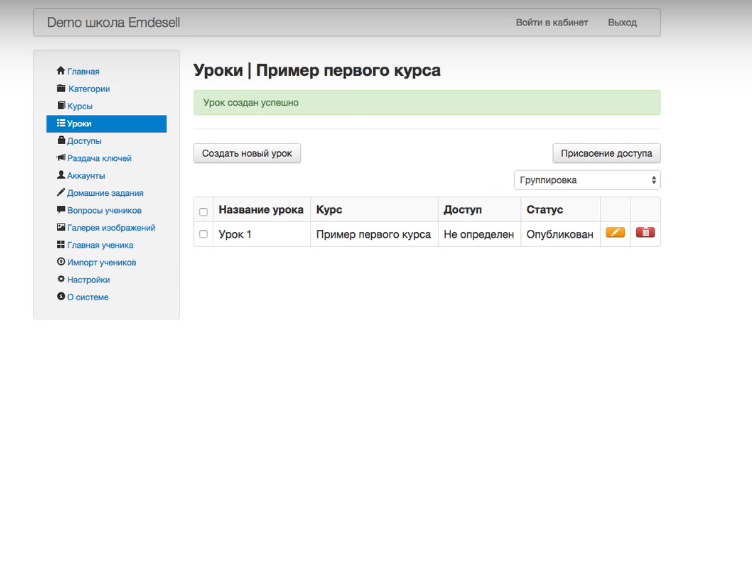Click the Пример первого курса table cell
The height and width of the screenshot is (564, 752).
pyautogui.click(x=373, y=235)
